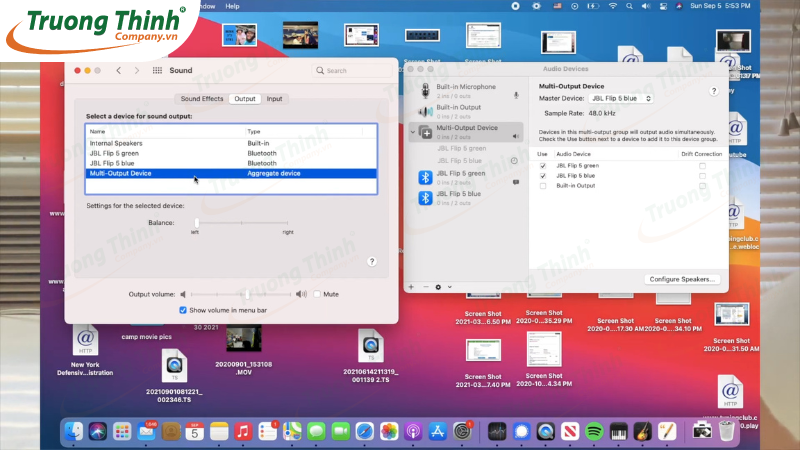
Task: Select Built-in Output in Audio Devices sidebar
Action: [465, 111]
